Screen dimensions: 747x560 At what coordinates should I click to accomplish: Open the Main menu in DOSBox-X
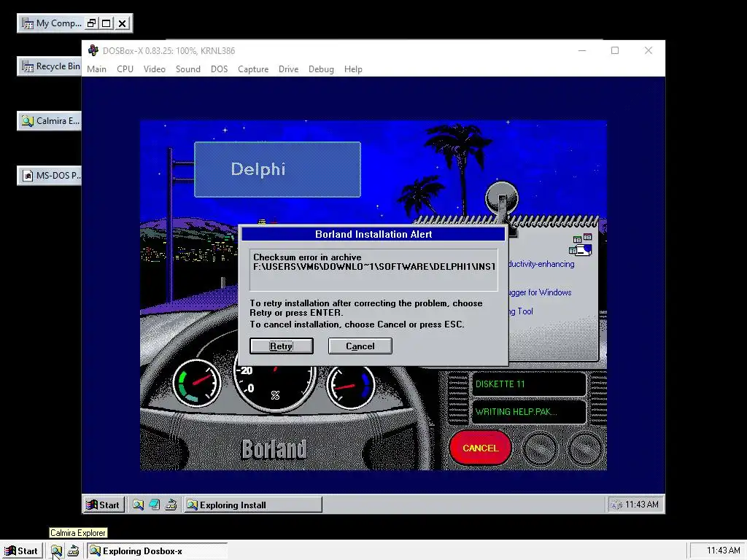(97, 69)
